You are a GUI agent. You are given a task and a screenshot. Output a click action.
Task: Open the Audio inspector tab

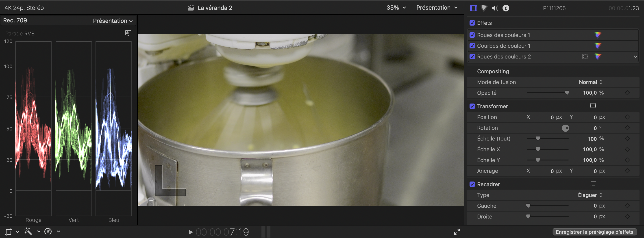[495, 8]
